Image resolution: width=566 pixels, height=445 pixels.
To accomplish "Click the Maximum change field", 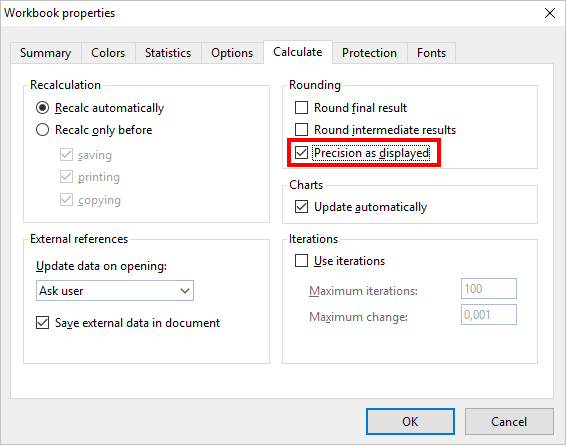I will point(489,315).
